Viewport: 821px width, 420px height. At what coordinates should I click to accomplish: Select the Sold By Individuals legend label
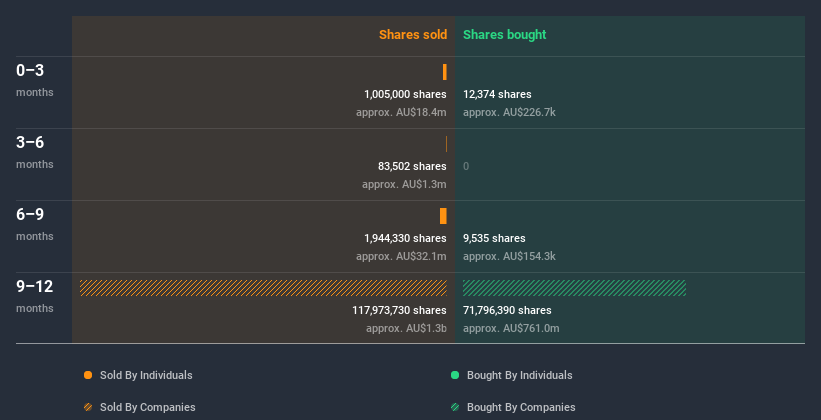(146, 375)
